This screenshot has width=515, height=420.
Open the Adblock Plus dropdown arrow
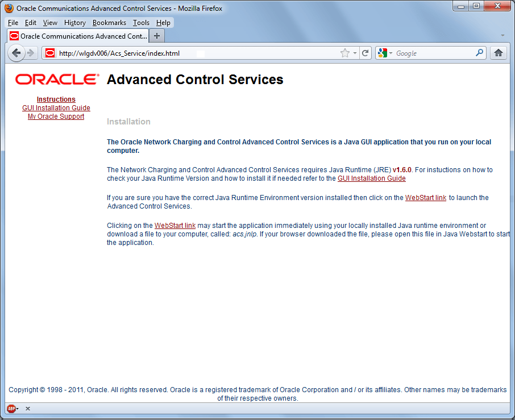pos(18,409)
